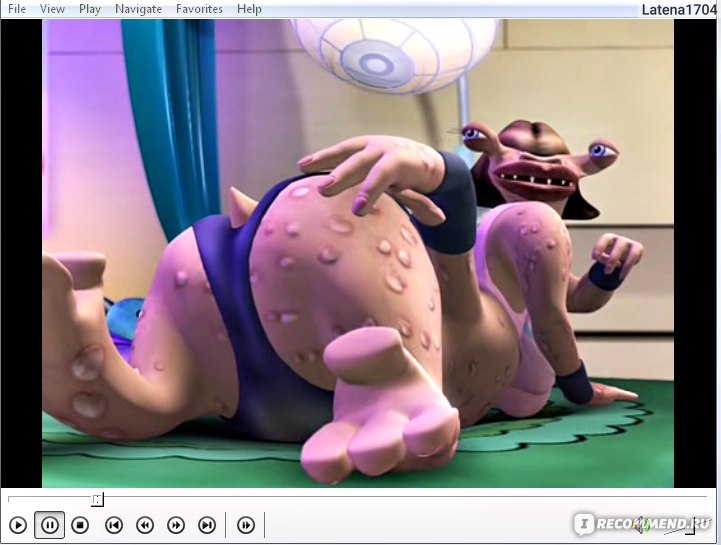Viewport: 721px width, 545px height.
Task: Click the Latena1704 username text
Action: click(x=680, y=10)
